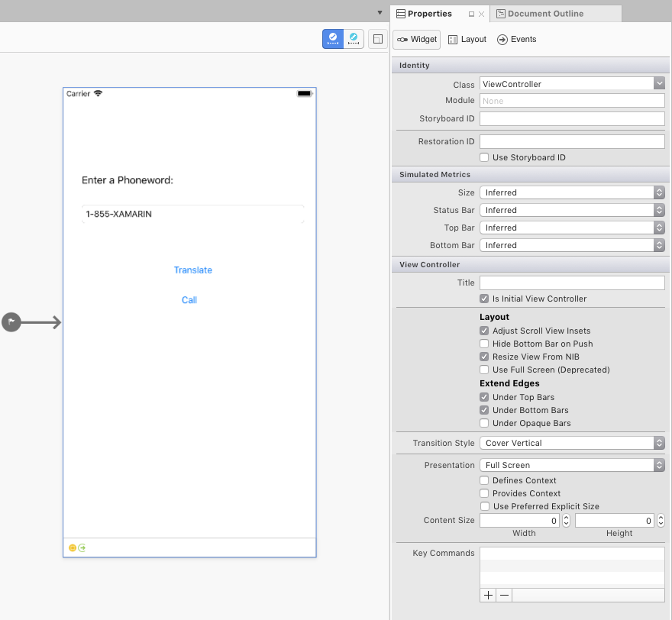672x620 pixels.
Task: Check Use Full Screen (Deprecated)
Action: coord(483,370)
